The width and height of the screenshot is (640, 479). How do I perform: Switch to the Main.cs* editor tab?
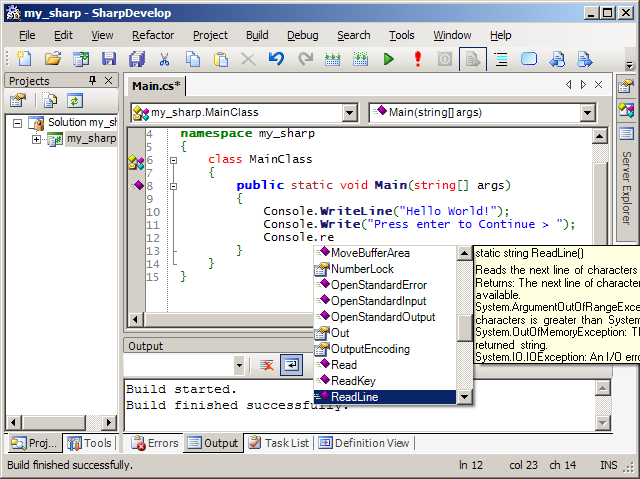pyautogui.click(x=156, y=86)
